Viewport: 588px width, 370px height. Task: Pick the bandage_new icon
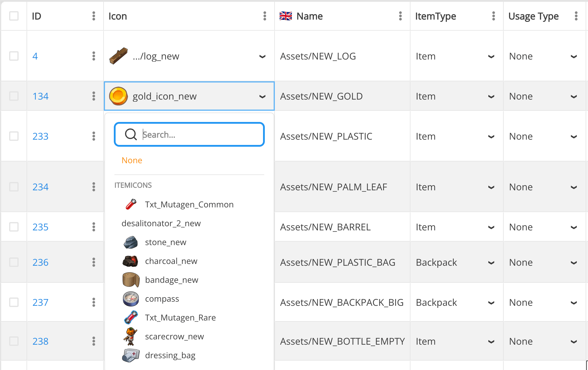[x=172, y=280]
